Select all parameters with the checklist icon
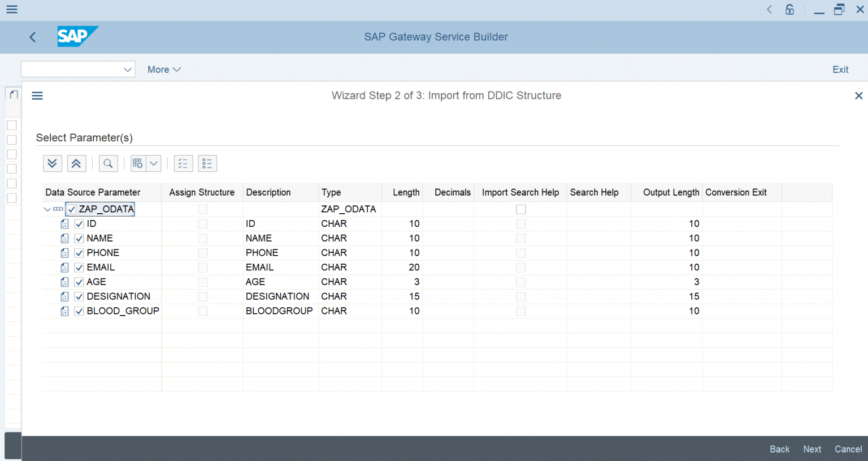Screen dimensions: 868x461 (x=183, y=163)
